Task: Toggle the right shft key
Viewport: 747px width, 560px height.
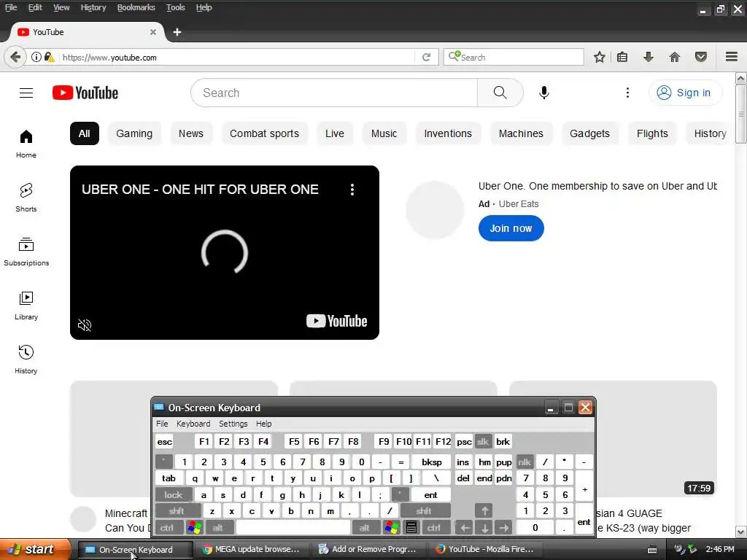Action: point(424,511)
